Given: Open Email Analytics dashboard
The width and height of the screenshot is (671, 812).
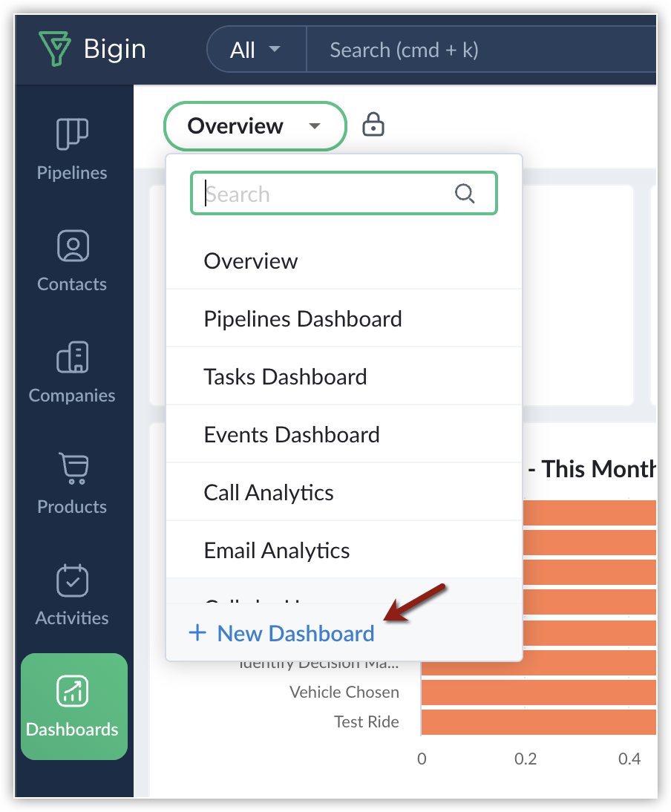Looking at the screenshot, I should [344, 551].
